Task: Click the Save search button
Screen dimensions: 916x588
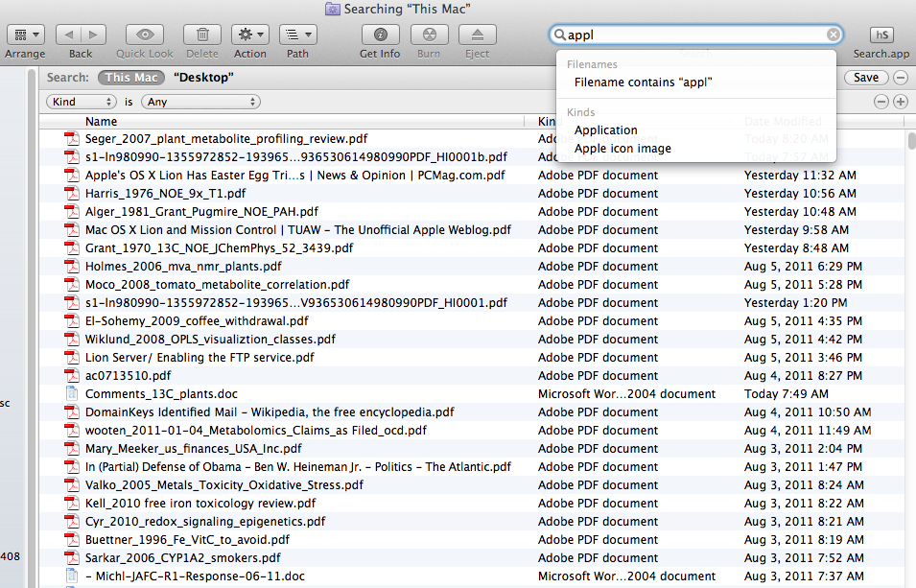Action: [866, 78]
